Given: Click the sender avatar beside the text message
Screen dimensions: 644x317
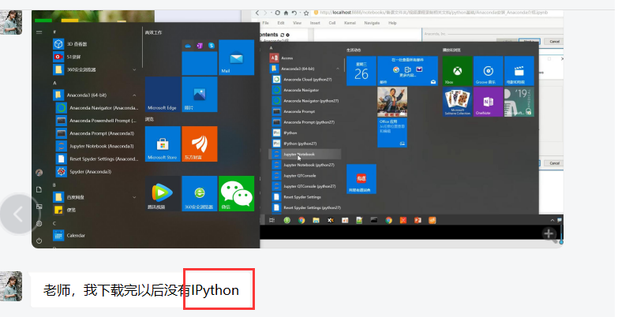Looking at the screenshot, I should [x=11, y=286].
